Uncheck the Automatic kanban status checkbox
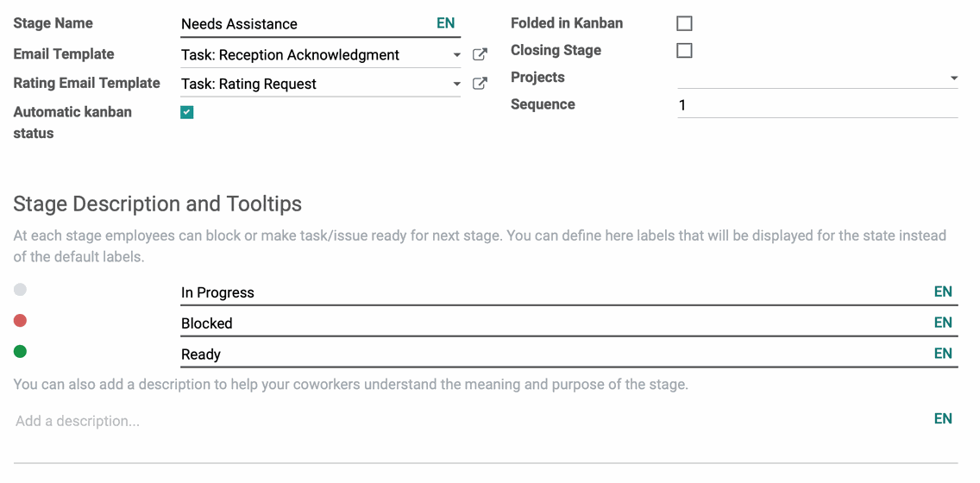The height and width of the screenshot is (483, 980). [x=187, y=112]
